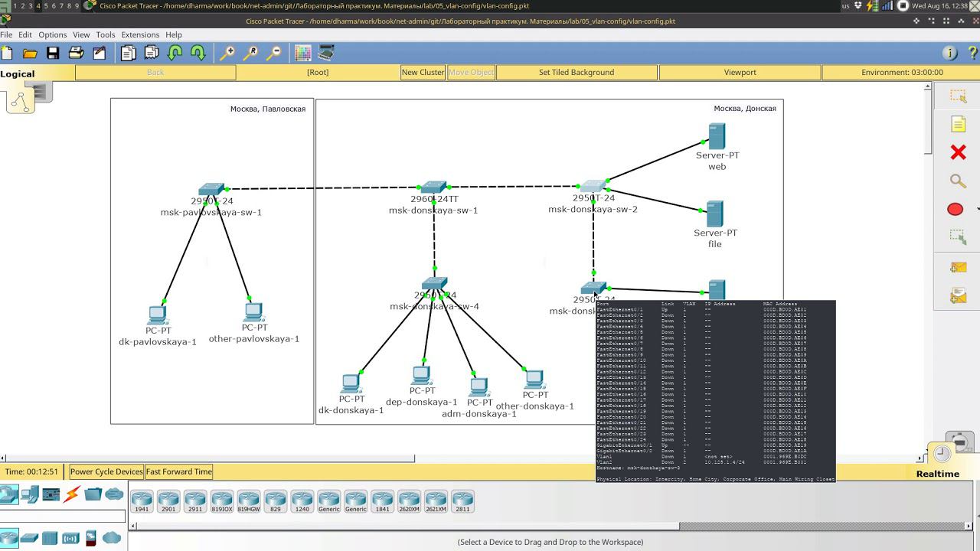Select the msk-donskaya-sw-4 switch
Viewport: 980px width, 551px height.
434,284
